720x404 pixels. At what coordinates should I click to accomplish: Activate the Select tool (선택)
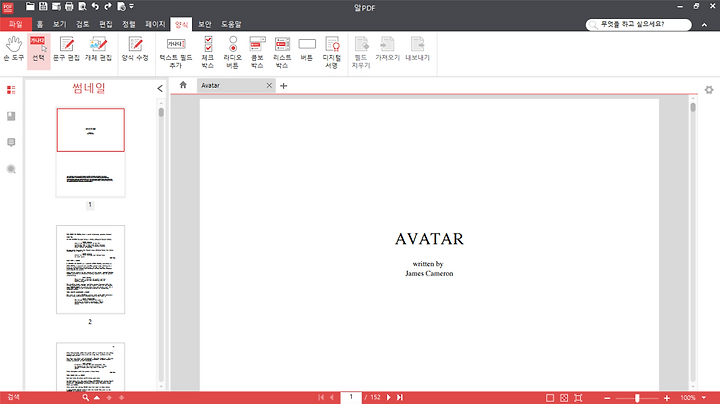click(39, 49)
